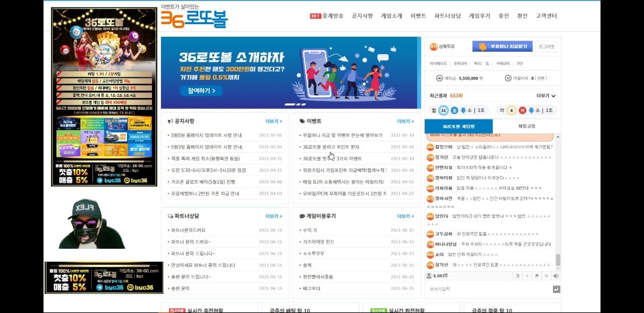
Task: Click the deposit won coin icon
Action: coord(440,78)
